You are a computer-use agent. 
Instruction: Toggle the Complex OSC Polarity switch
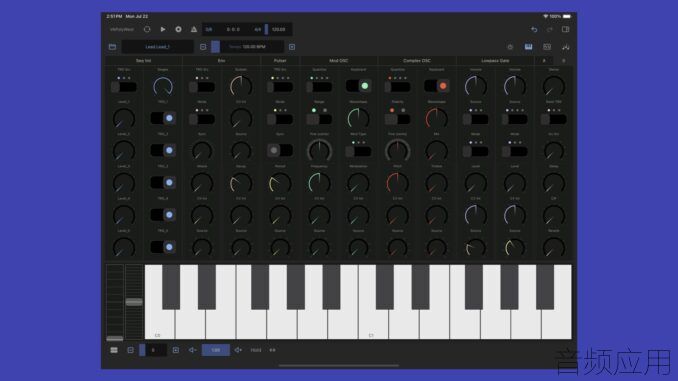(397, 119)
